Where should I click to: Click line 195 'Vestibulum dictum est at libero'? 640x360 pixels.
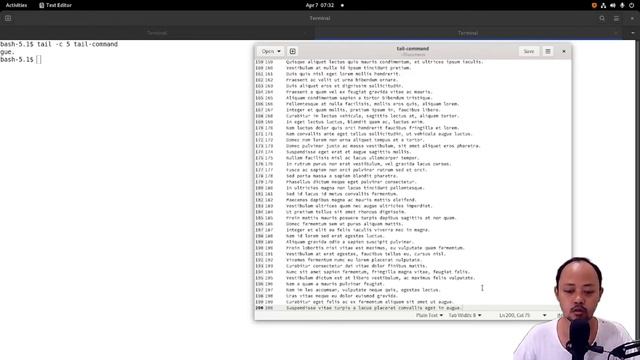(380, 278)
